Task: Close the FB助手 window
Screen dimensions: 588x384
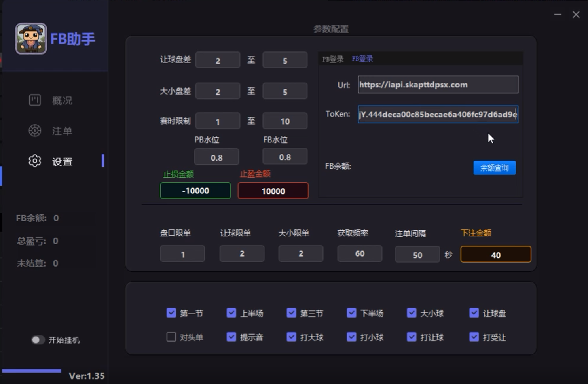Action: (576, 15)
